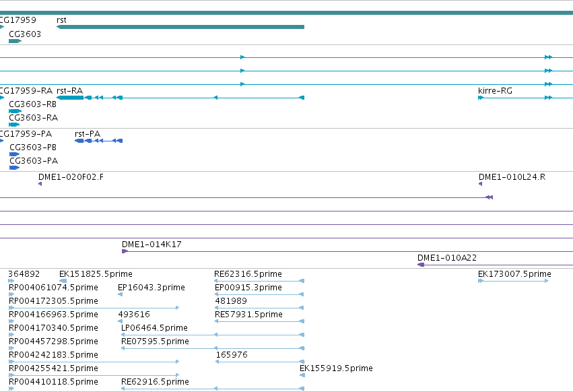The width and height of the screenshot is (573, 392).
Task: Click the rst-RA transcript glyph
Action: [180, 98]
